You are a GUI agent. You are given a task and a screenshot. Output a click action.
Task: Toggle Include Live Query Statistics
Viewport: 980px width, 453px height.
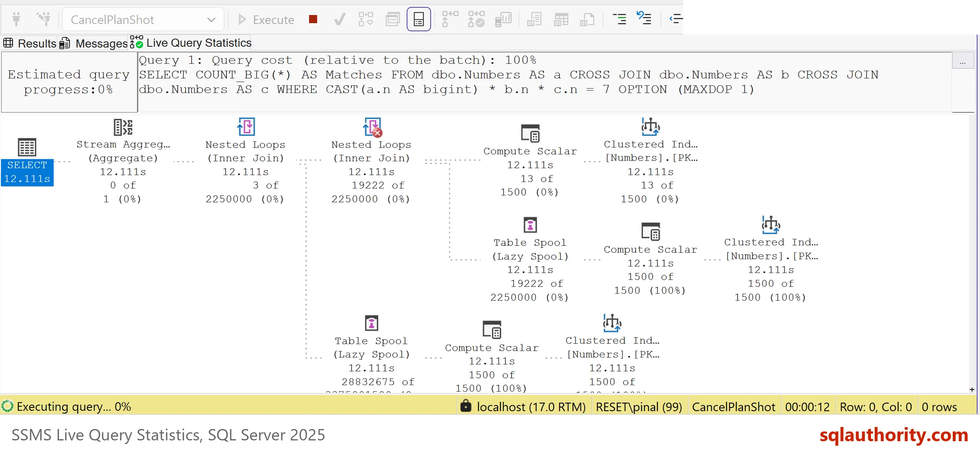[x=476, y=19]
